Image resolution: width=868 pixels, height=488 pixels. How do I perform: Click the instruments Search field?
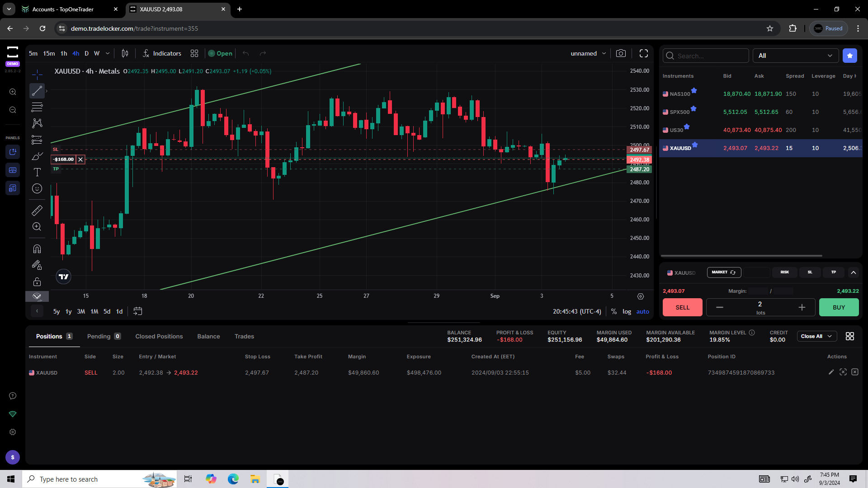pos(705,56)
